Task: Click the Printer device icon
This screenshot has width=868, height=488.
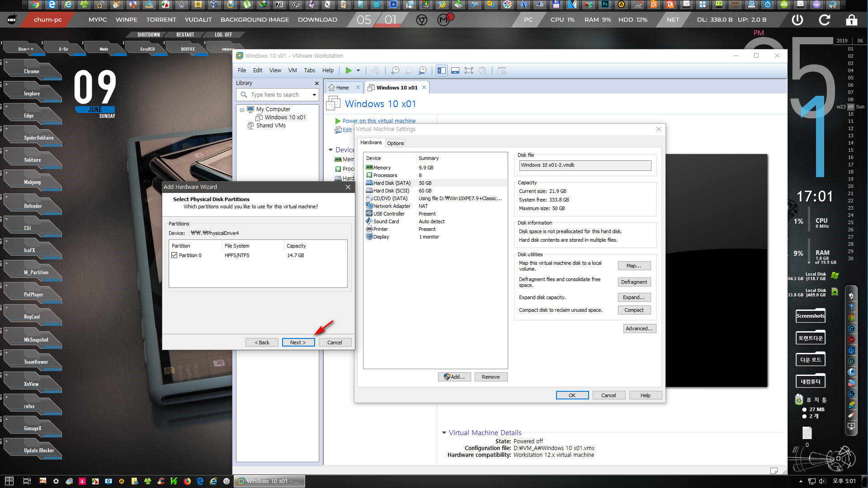Action: (x=368, y=229)
